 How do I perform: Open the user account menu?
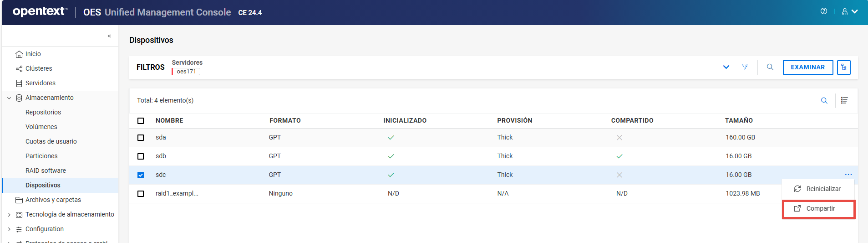pos(849,11)
